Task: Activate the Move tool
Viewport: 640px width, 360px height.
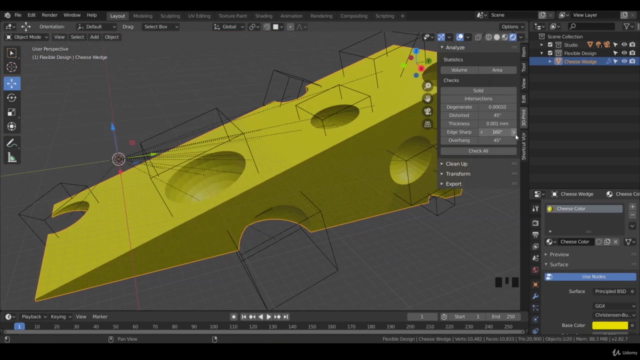Action: pyautogui.click(x=11, y=83)
